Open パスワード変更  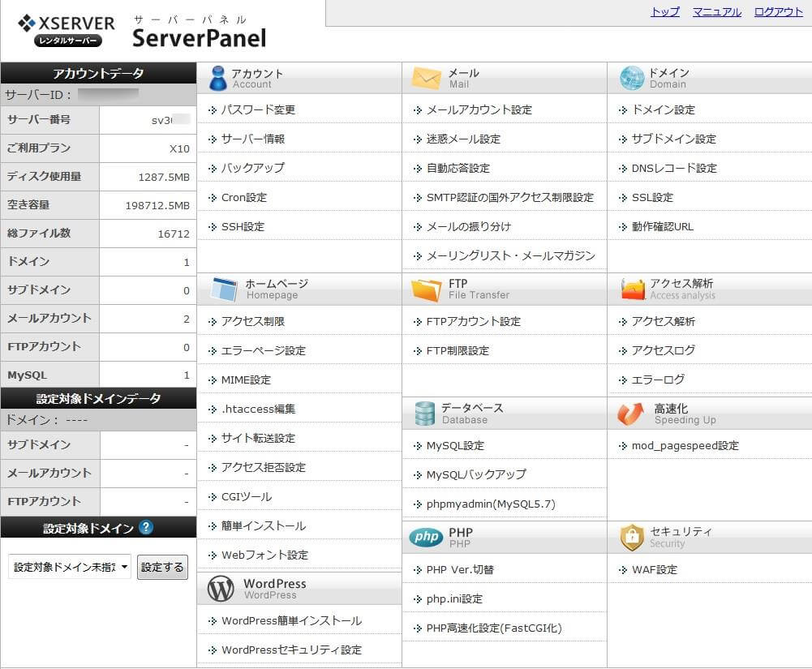tap(258, 109)
